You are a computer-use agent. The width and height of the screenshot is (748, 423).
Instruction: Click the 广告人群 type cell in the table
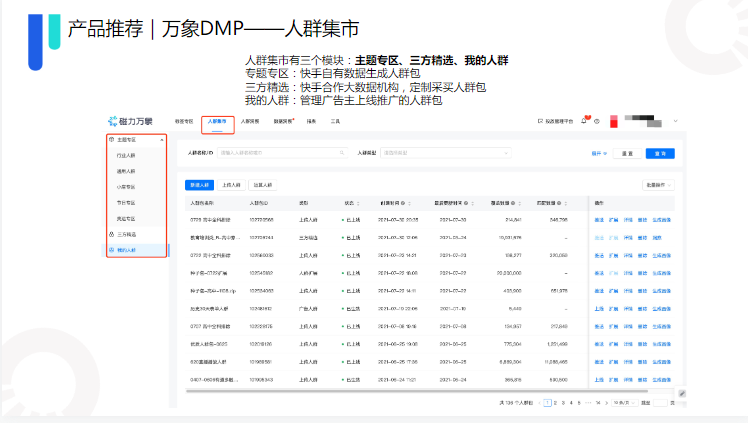pyautogui.click(x=308, y=309)
